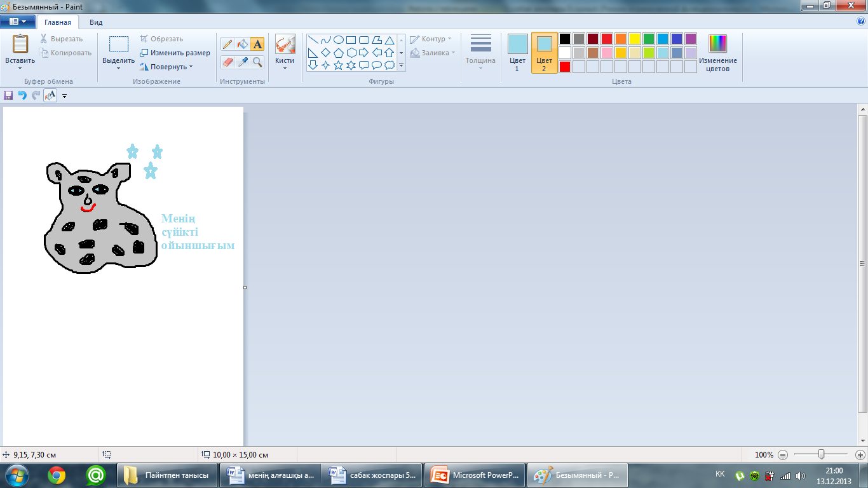Select the Magnifier tool
Screen dimensions: 868x488
point(257,62)
